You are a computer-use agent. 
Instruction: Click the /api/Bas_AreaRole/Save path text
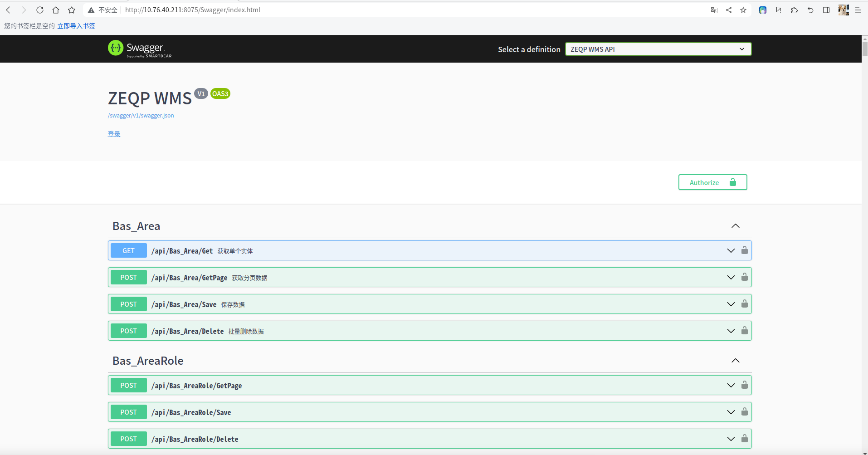191,412
